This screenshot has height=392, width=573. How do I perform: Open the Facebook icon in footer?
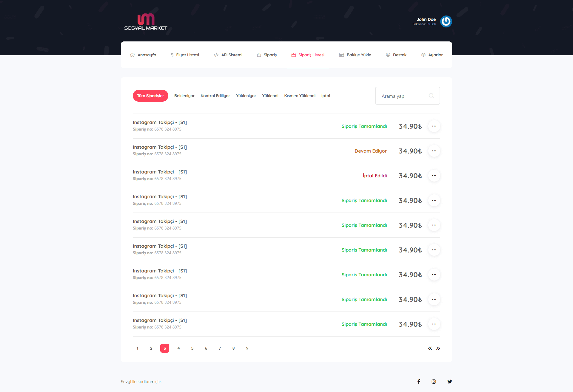point(419,382)
